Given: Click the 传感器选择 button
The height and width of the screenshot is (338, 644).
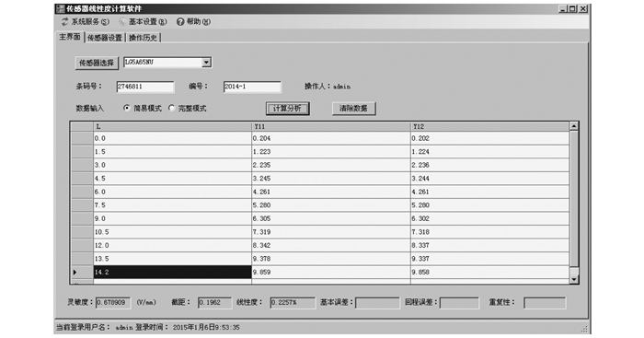Looking at the screenshot, I should point(97,63).
